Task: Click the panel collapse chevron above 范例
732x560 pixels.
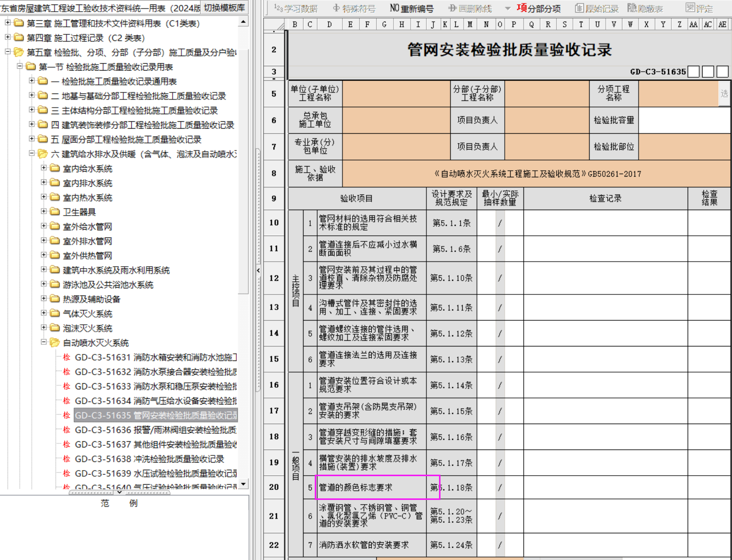Action: click(119, 492)
